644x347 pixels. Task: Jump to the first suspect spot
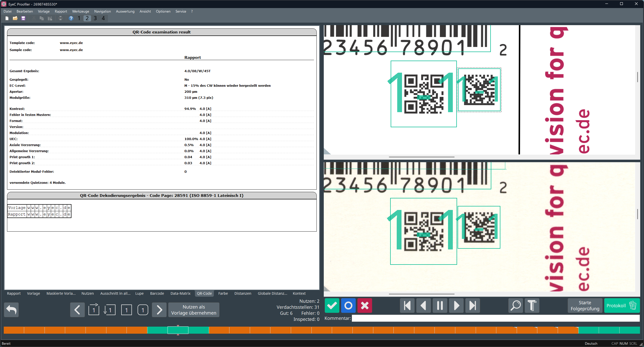(407, 306)
